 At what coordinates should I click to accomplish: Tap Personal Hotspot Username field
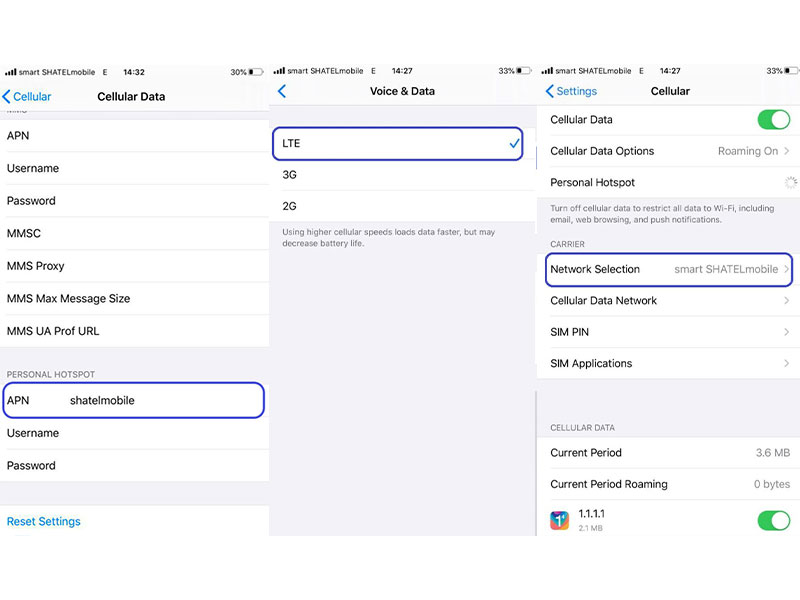pos(135,433)
